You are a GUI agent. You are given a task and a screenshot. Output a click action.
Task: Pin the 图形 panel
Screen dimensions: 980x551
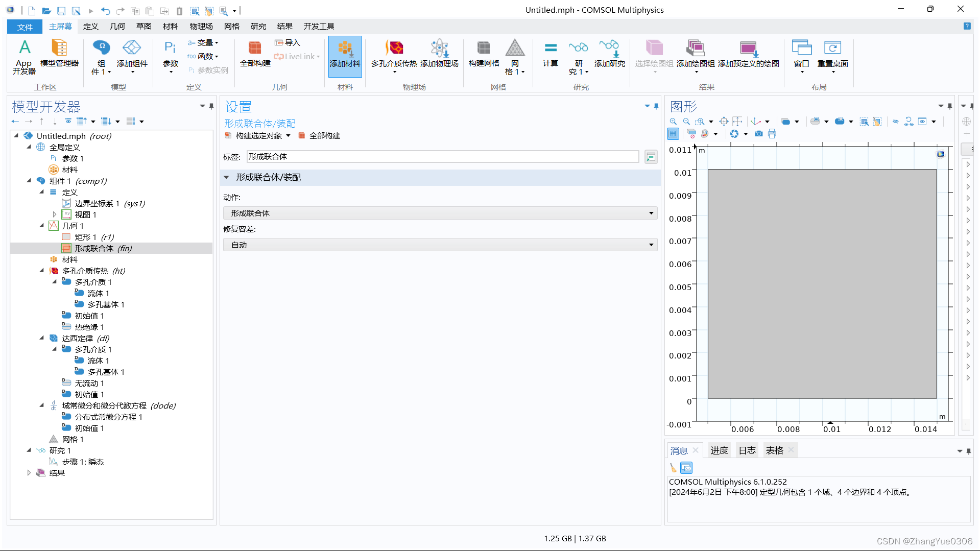pyautogui.click(x=949, y=106)
